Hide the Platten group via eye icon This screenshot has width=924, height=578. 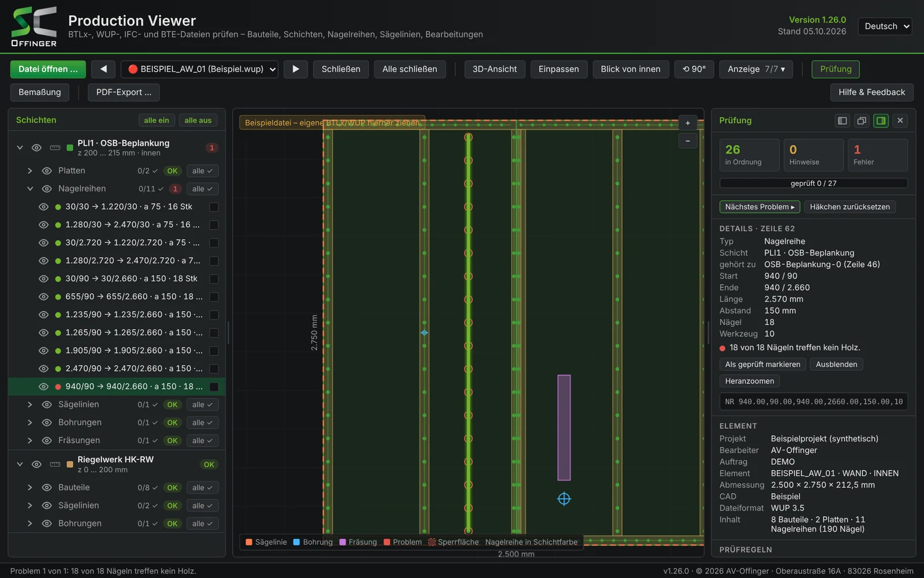47,171
